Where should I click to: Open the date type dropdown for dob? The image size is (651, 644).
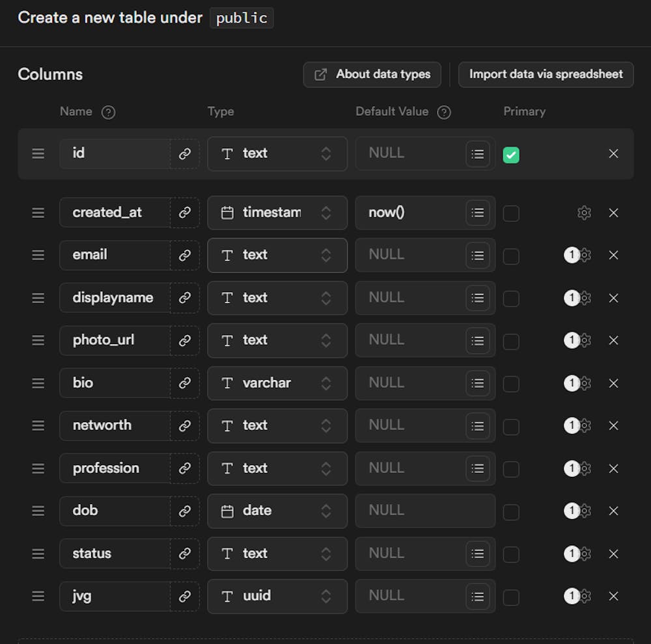(277, 511)
